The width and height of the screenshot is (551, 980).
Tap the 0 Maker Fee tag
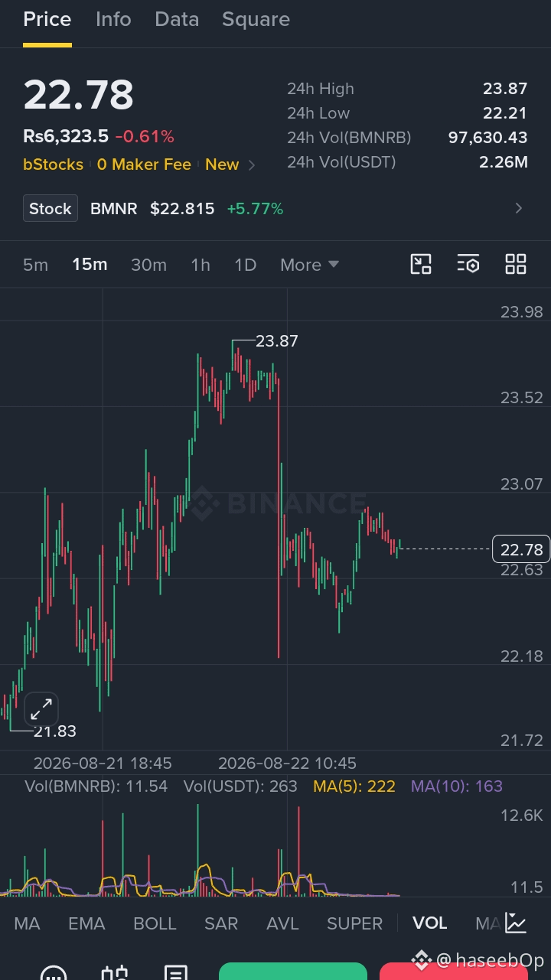(144, 164)
